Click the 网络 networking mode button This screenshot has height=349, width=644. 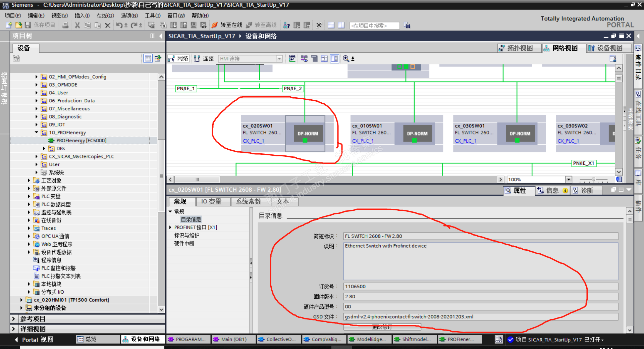tap(178, 59)
